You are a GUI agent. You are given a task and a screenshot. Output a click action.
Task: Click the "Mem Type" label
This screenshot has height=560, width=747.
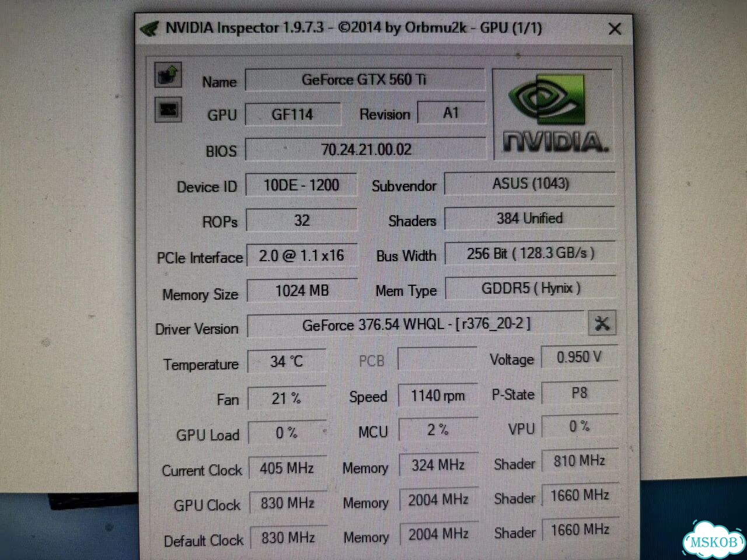(406, 290)
